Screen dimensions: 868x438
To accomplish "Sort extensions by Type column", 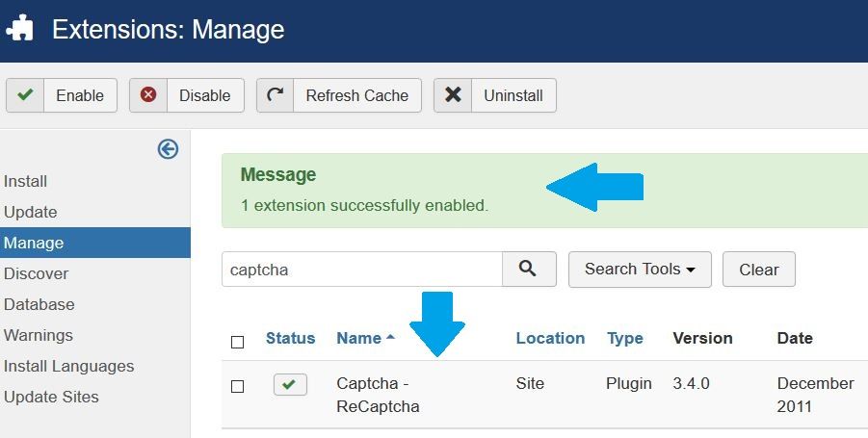I will (x=625, y=338).
